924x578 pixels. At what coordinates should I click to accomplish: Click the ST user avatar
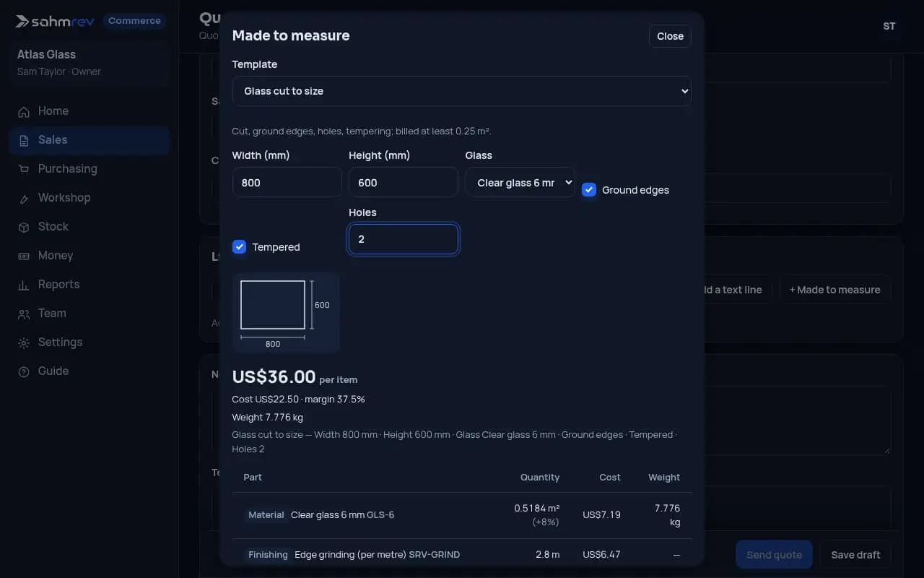pyautogui.click(x=889, y=26)
